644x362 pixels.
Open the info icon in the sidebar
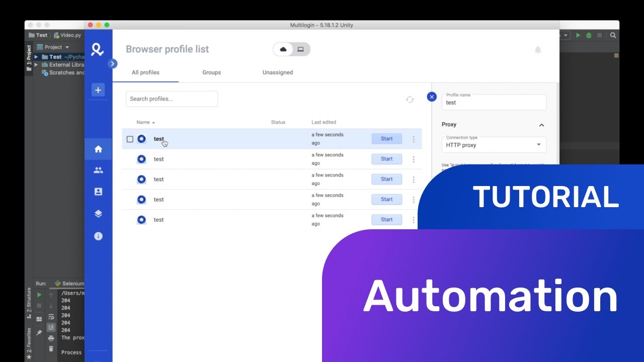pos(98,236)
